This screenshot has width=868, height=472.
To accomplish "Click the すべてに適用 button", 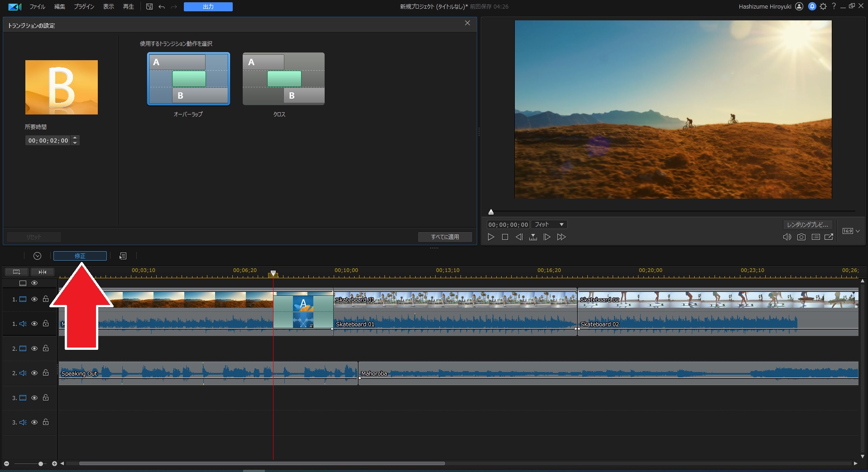I will [x=445, y=237].
